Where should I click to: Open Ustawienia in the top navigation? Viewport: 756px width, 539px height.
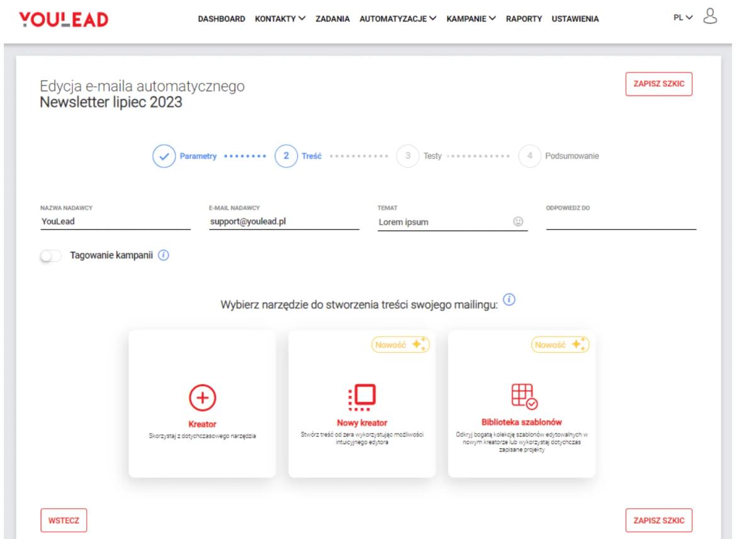pos(575,19)
